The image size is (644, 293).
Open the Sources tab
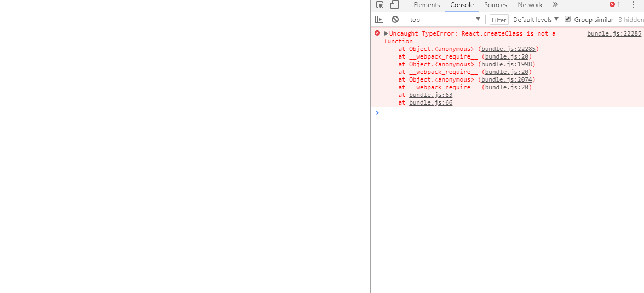495,5
